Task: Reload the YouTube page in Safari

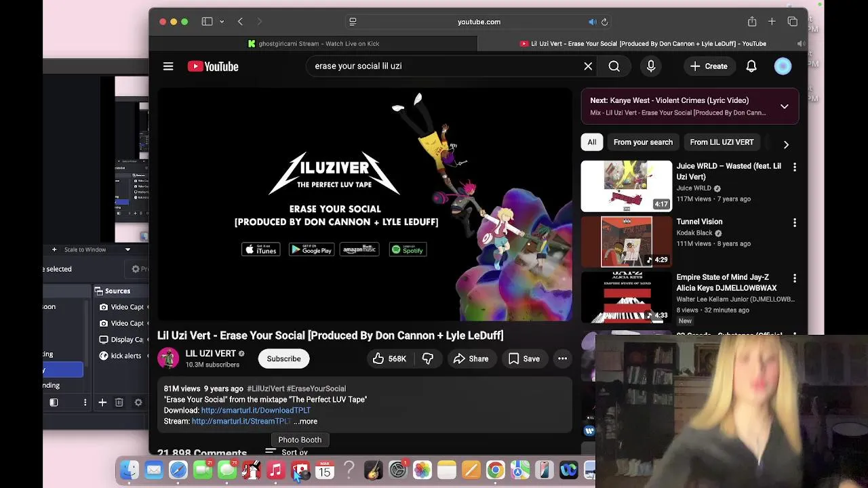Action: pos(604,22)
